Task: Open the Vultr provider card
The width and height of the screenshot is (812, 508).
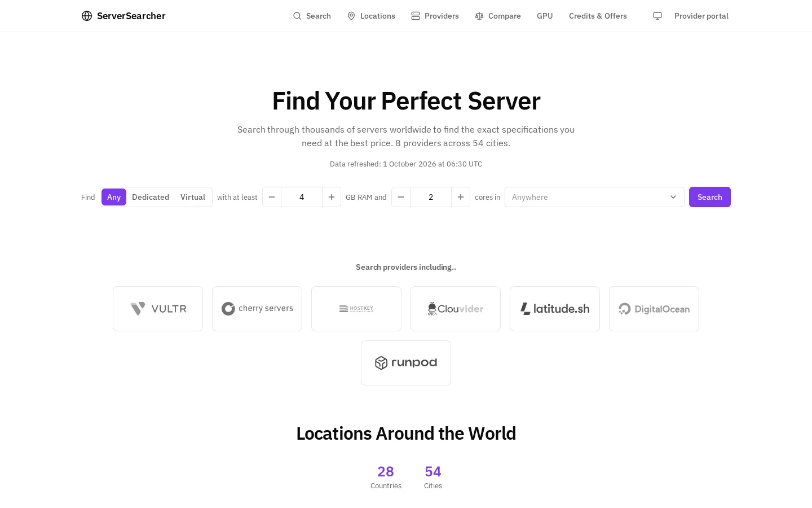Action: [x=158, y=309]
